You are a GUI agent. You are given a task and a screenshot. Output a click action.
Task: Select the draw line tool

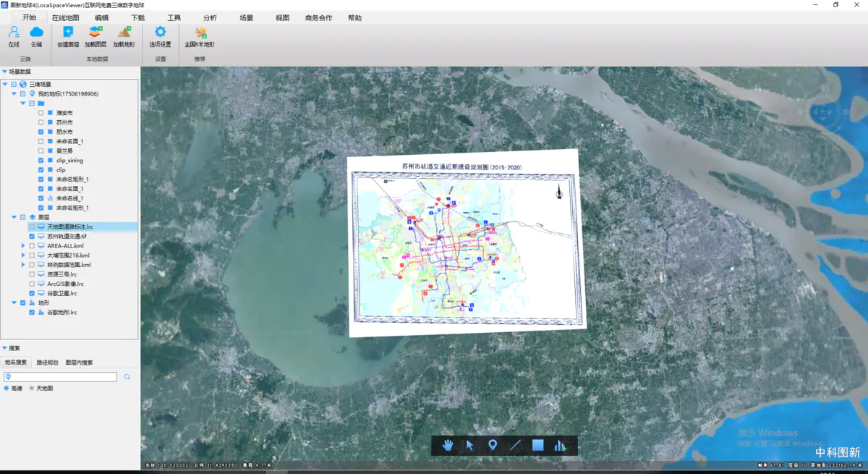coord(515,446)
